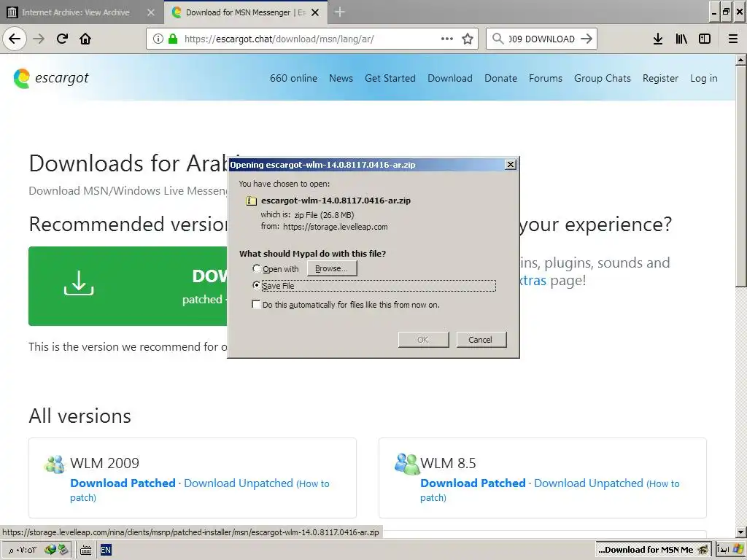Screen dimensions: 747x560
Task: Submit search with the arrow button
Action: click(587, 39)
